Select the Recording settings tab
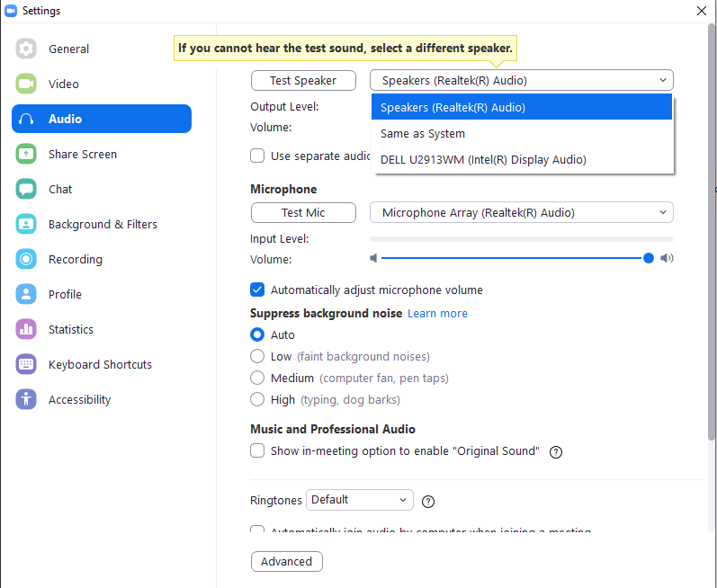717x588 pixels. click(102, 259)
